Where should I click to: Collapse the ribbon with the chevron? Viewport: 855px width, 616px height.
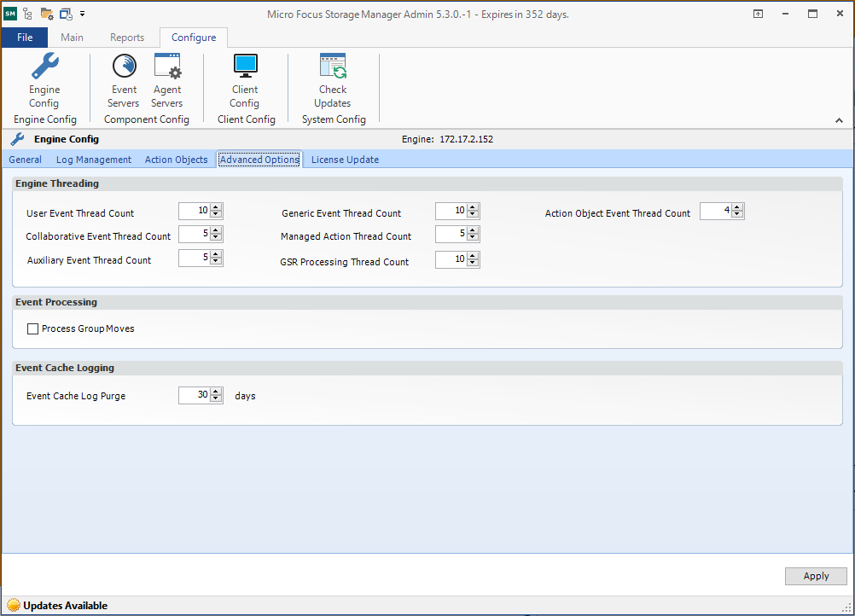pos(839,120)
